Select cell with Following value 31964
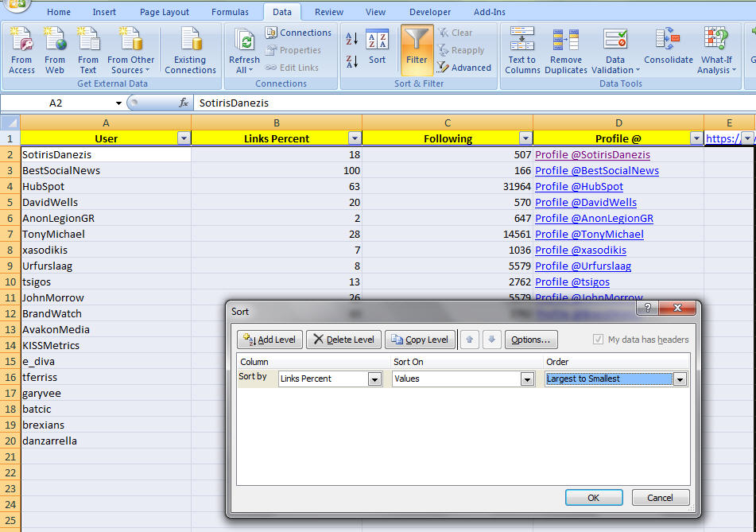The height and width of the screenshot is (532, 756). pos(448,187)
